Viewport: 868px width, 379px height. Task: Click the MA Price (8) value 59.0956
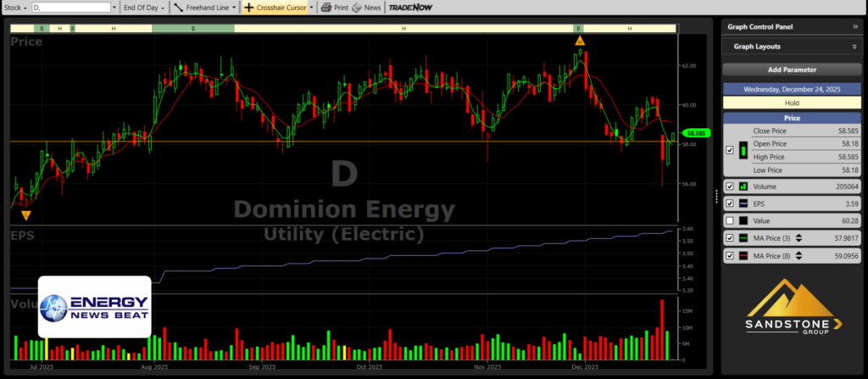[x=847, y=256]
